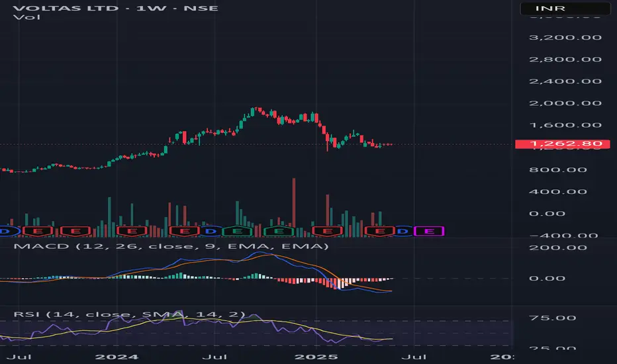Click the 2,800.00 price axis label
The image size is (617, 364).
pyautogui.click(x=565, y=60)
